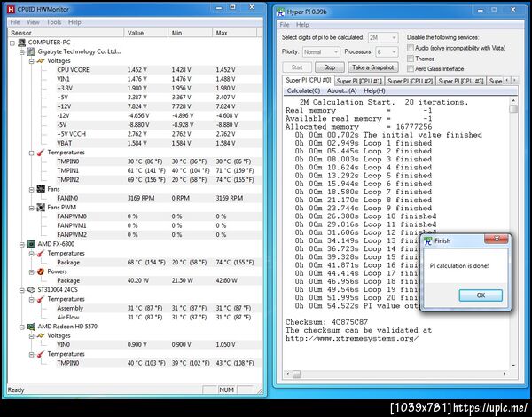
Task: Select the Super PI [CPU #0] tab
Action: point(309,80)
